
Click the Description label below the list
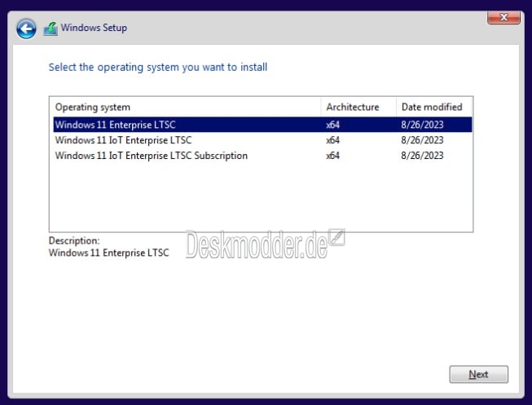coord(74,241)
